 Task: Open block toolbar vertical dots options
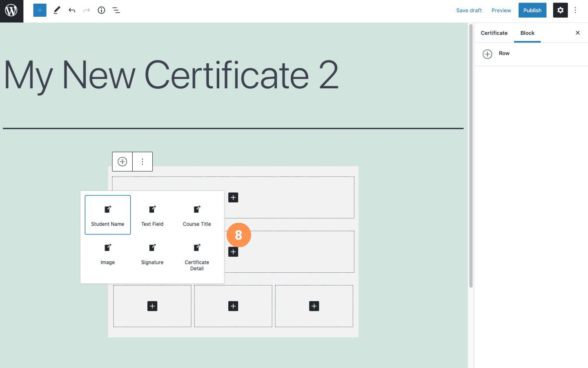coord(143,162)
